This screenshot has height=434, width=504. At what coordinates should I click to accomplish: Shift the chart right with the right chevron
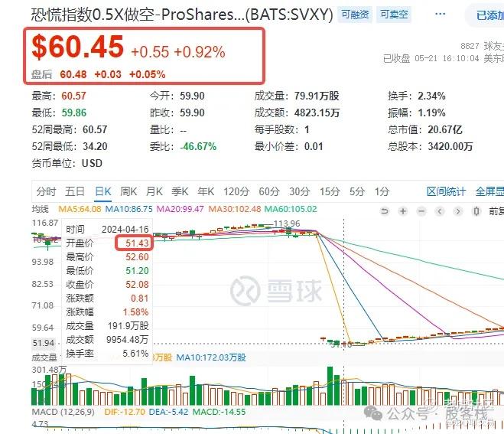click(x=458, y=211)
